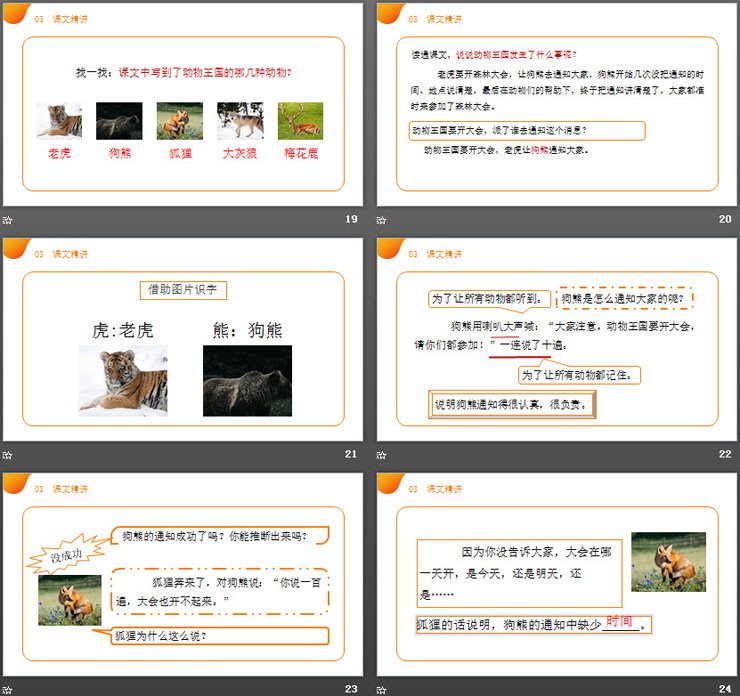The width and height of the screenshot is (740, 696).
Task: Click the 狐狸为什么这么说？ callout box
Action: (x=220, y=636)
